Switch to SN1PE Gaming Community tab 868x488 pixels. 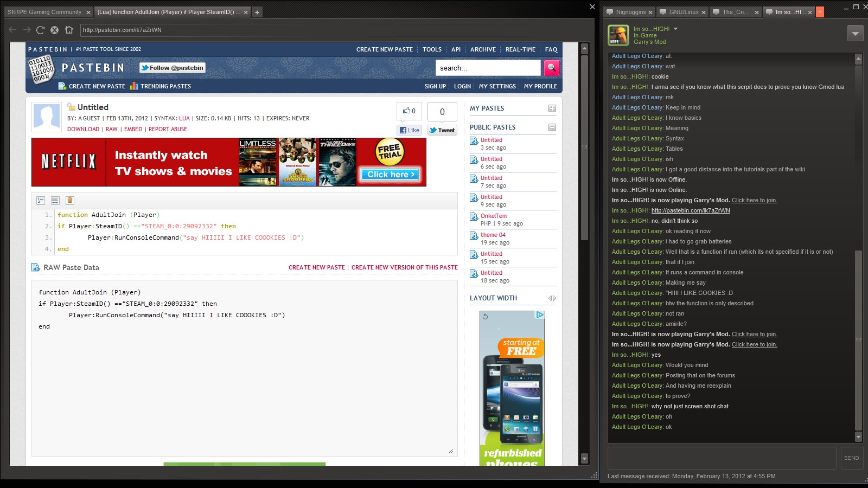coord(44,12)
